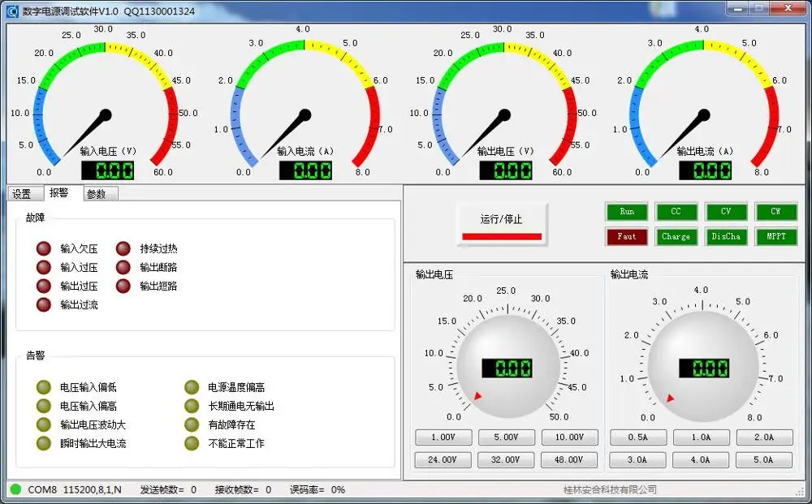Click the 5.0A current preset button
The image size is (812, 504).
coord(764,459)
